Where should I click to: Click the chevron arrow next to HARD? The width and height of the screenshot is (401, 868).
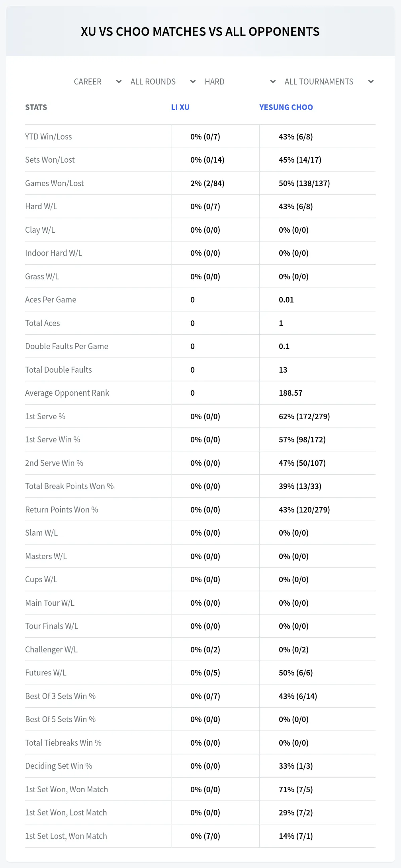273,82
